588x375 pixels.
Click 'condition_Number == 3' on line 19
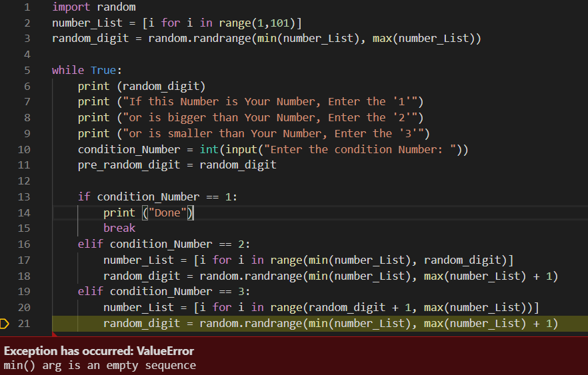click(x=177, y=292)
